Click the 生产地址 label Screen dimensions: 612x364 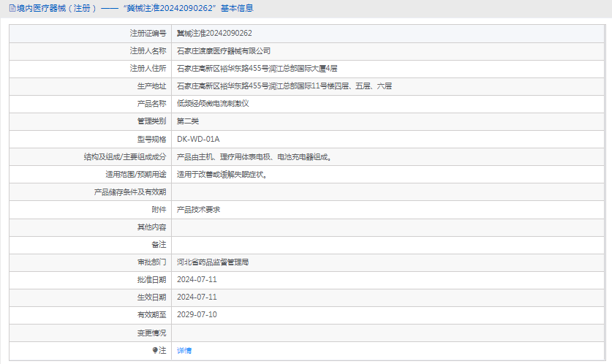151,86
